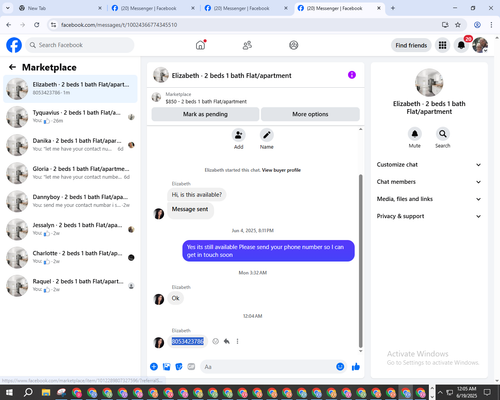Open Windows Start menu
Screen dimensions: 500x400
coord(9,392)
